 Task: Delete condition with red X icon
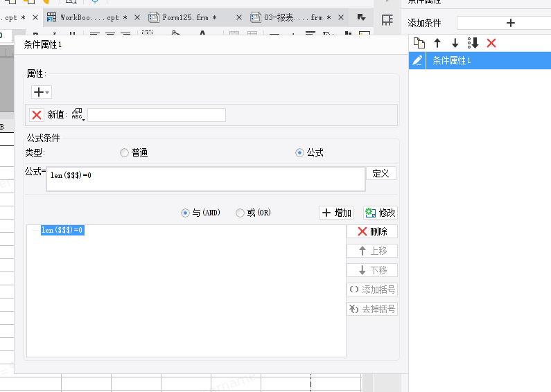(x=491, y=43)
